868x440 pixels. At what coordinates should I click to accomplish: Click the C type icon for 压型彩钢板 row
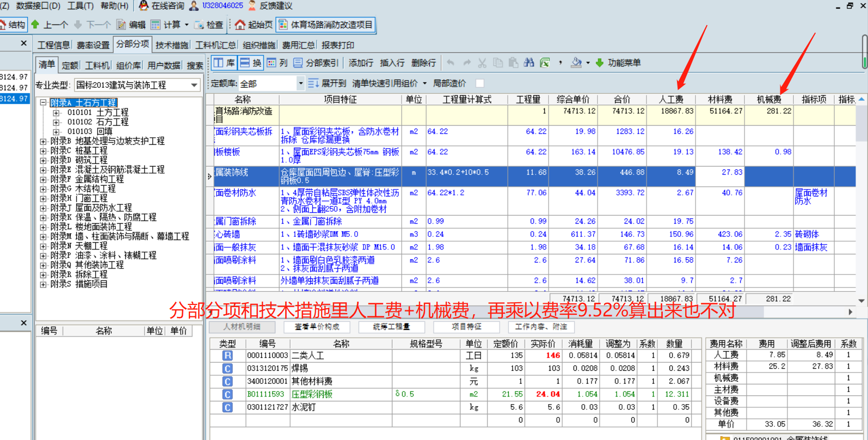[x=227, y=394]
